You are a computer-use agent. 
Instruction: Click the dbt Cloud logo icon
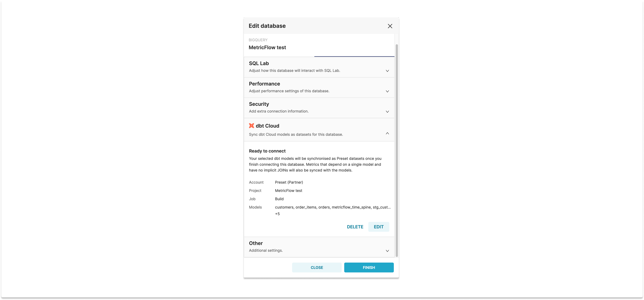(252, 126)
